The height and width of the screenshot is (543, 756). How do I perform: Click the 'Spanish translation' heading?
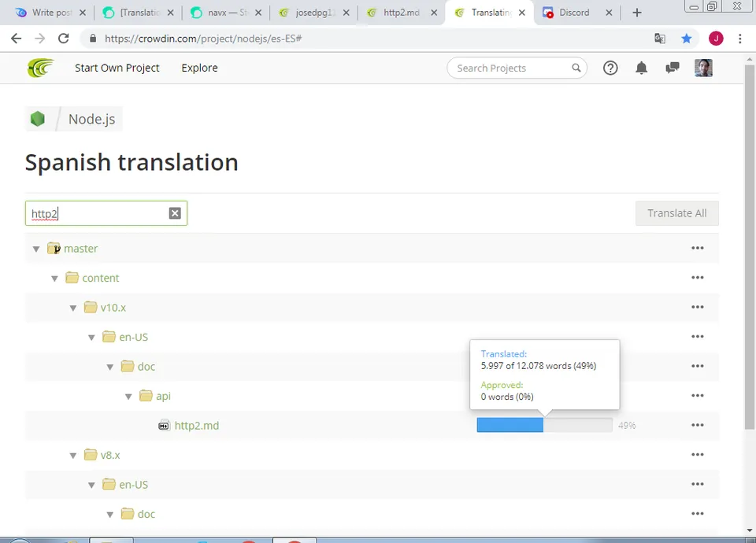pyautogui.click(x=132, y=162)
